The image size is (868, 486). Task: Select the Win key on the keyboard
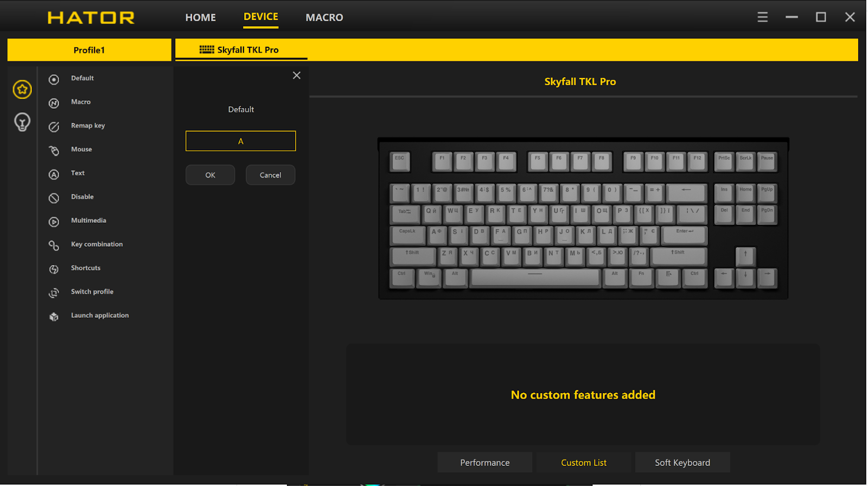tap(429, 277)
